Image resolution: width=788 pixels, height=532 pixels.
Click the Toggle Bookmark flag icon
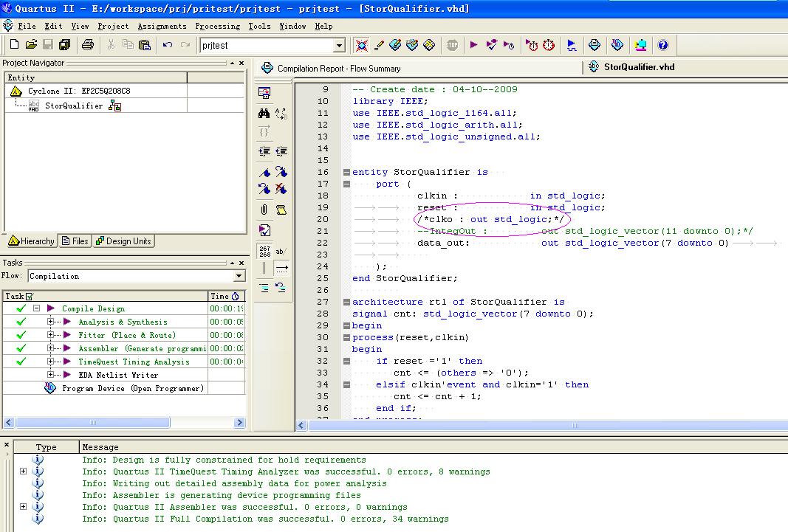[264, 172]
